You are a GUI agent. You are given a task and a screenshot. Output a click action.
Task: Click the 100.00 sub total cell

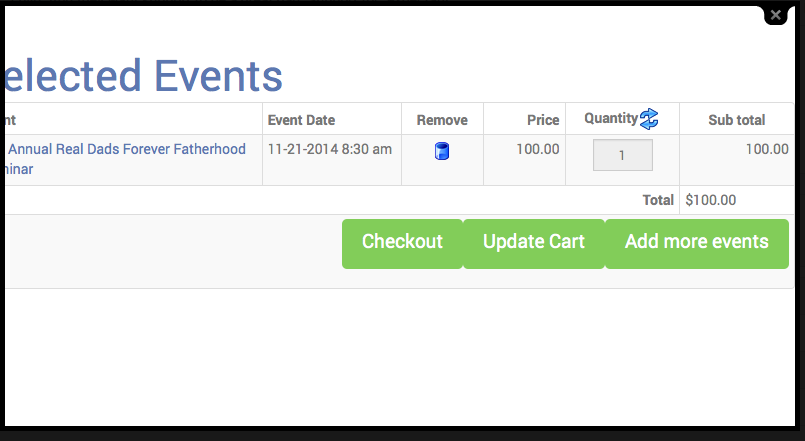[766, 149]
